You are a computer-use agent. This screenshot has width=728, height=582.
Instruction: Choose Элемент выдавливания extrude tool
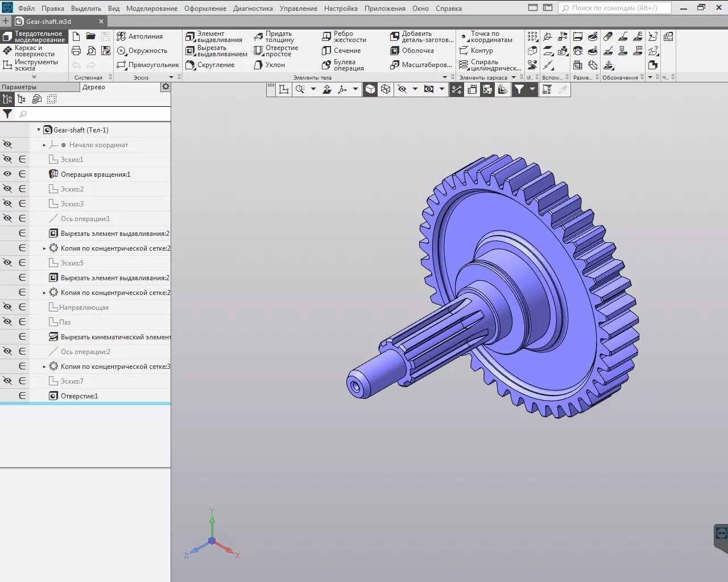pos(214,36)
